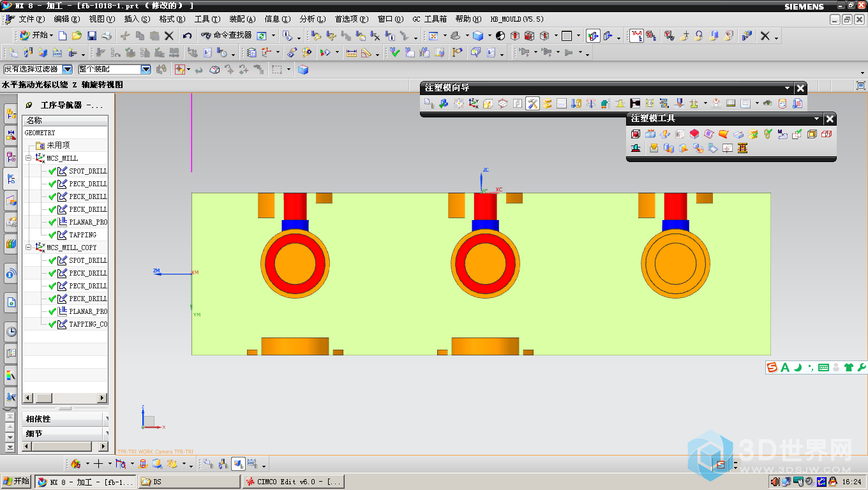Click the first icon in 注塑模向导 toolbar

tap(429, 103)
